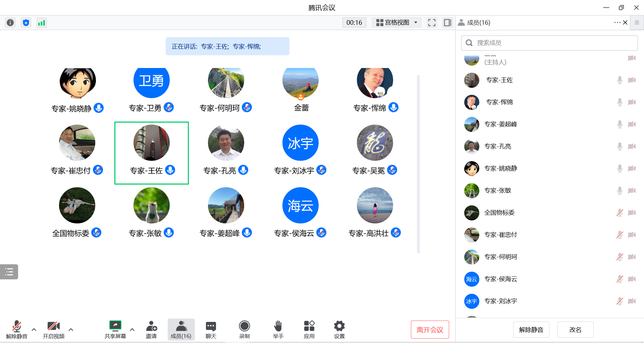
Task: Open the 应用 apps menu
Action: coord(309,330)
